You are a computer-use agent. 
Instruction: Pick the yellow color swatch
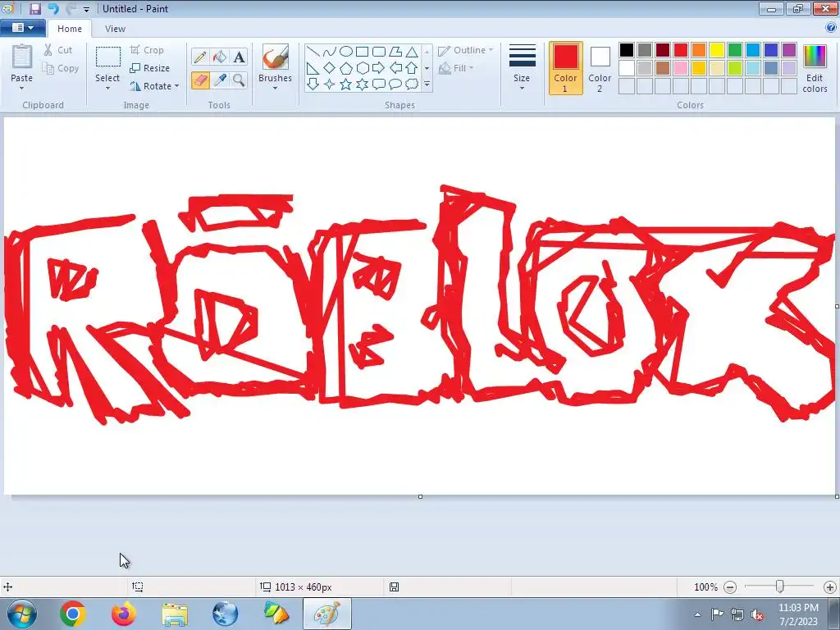pyautogui.click(x=717, y=50)
